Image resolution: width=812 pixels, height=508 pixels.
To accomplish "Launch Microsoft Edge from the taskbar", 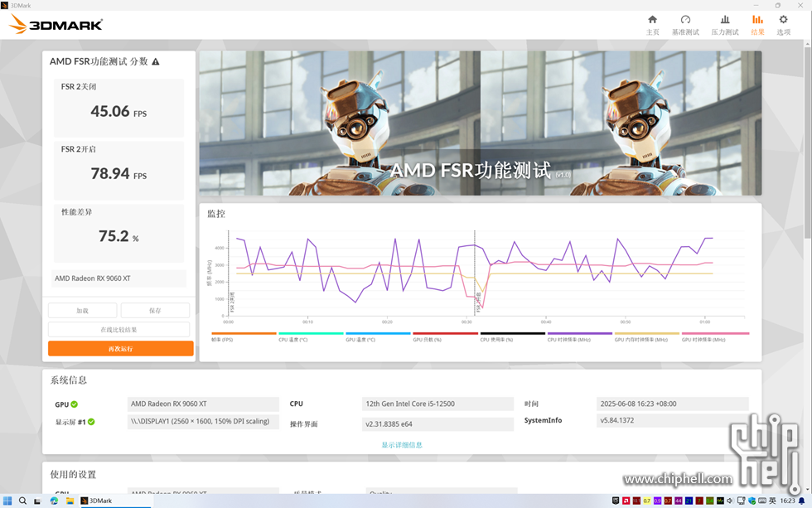I will [x=54, y=501].
